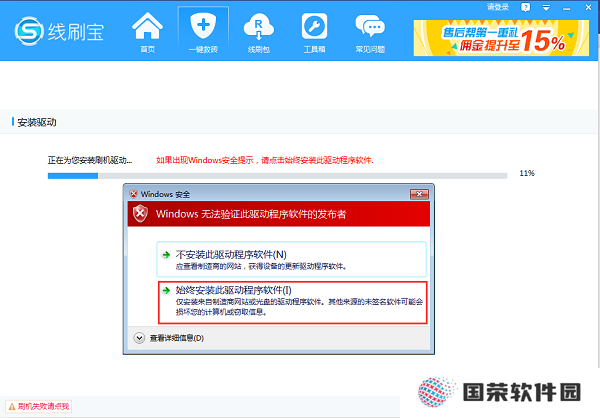Open the 常见问题 chat bubble icon

click(x=370, y=33)
